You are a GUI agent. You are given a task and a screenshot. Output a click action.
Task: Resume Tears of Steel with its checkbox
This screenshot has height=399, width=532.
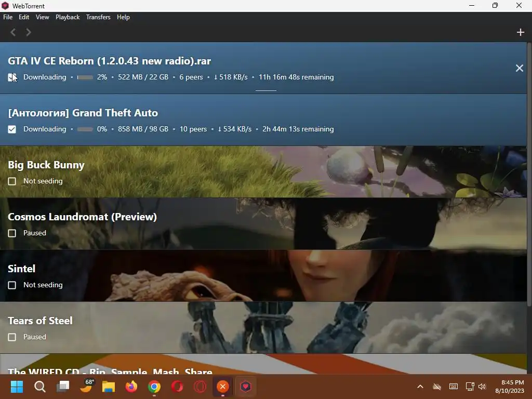[x=12, y=337]
